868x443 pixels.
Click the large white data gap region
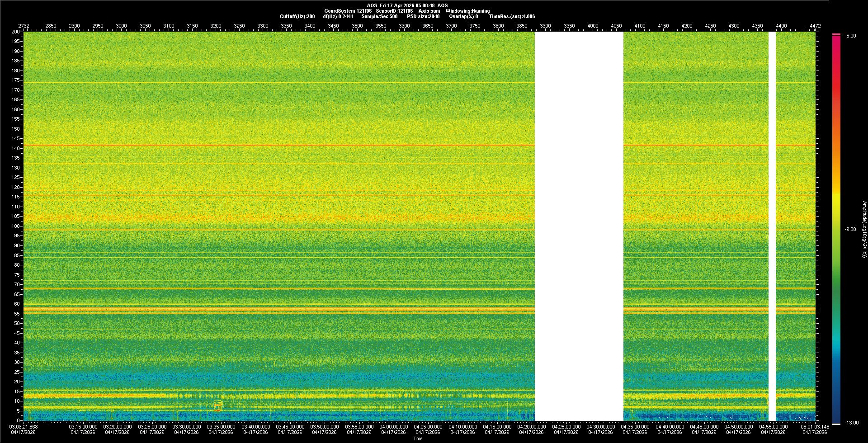(x=579, y=226)
